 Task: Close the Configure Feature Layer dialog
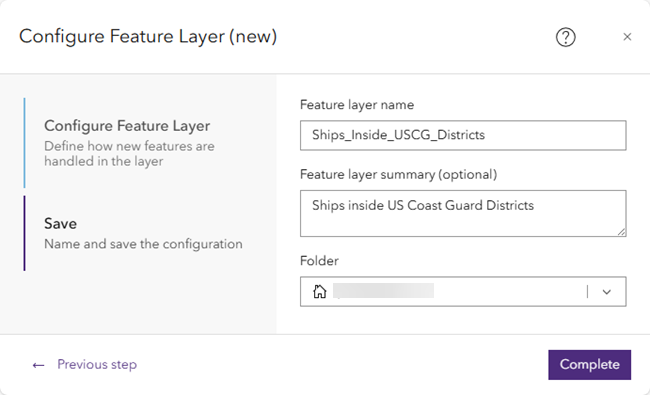627,37
